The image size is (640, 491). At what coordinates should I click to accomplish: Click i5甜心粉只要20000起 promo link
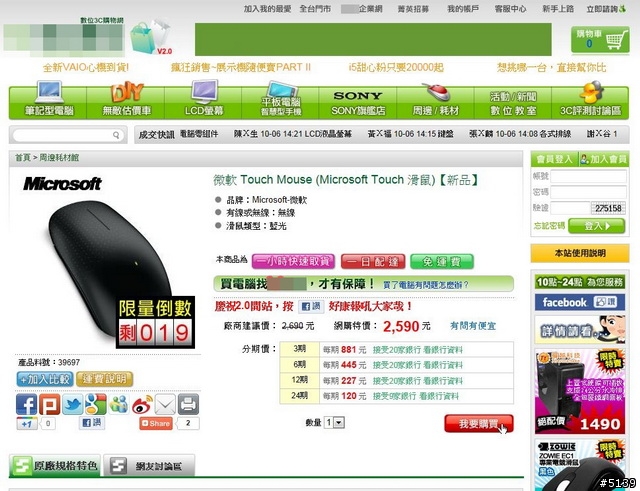click(x=396, y=67)
